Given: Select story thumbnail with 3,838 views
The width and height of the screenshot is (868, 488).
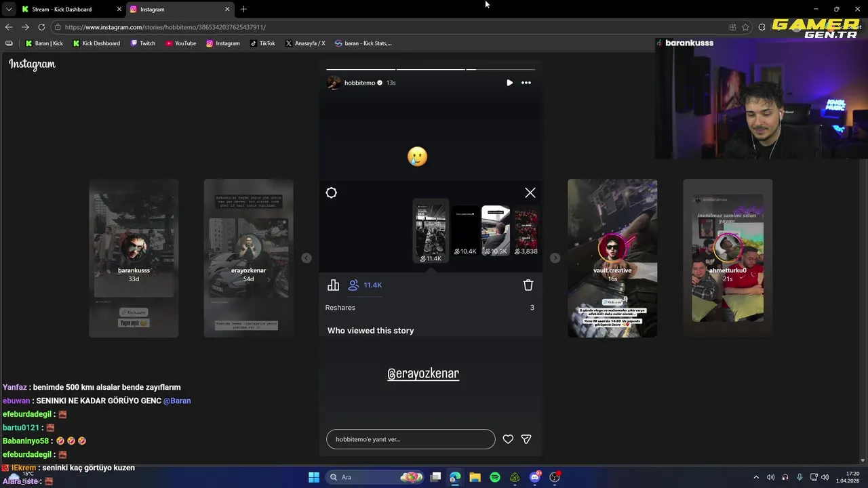Looking at the screenshot, I should point(526,232).
